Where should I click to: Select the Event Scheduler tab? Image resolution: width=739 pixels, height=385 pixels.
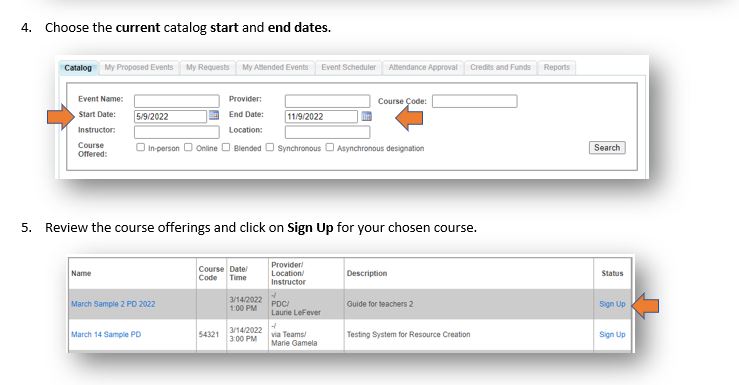(x=349, y=67)
